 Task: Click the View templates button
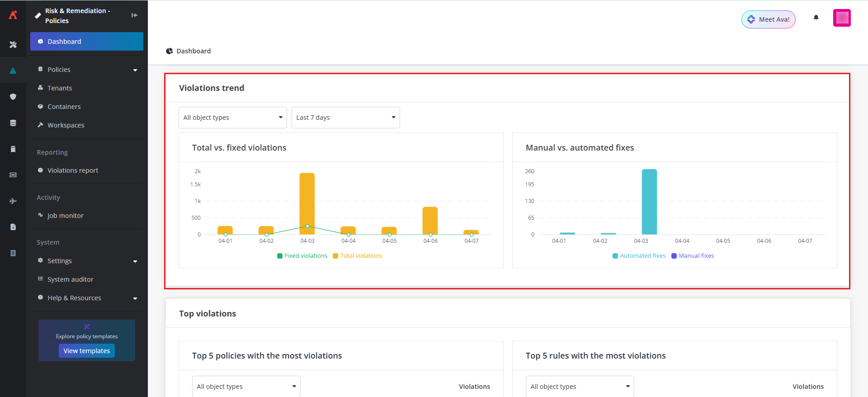pos(86,351)
